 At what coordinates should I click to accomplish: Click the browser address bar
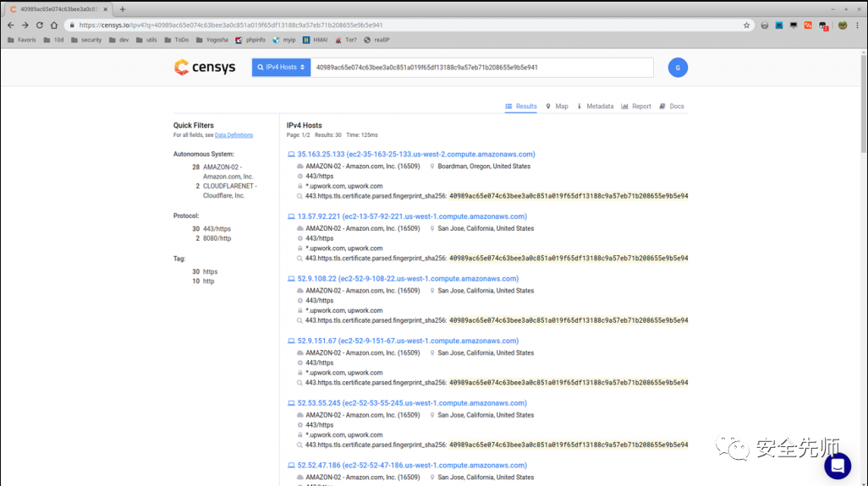click(407, 25)
